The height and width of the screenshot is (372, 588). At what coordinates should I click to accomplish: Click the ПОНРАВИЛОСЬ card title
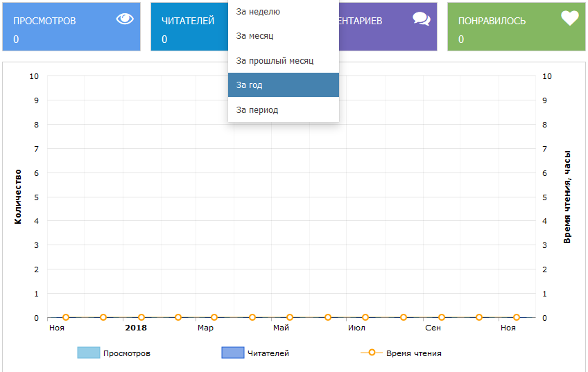[492, 21]
